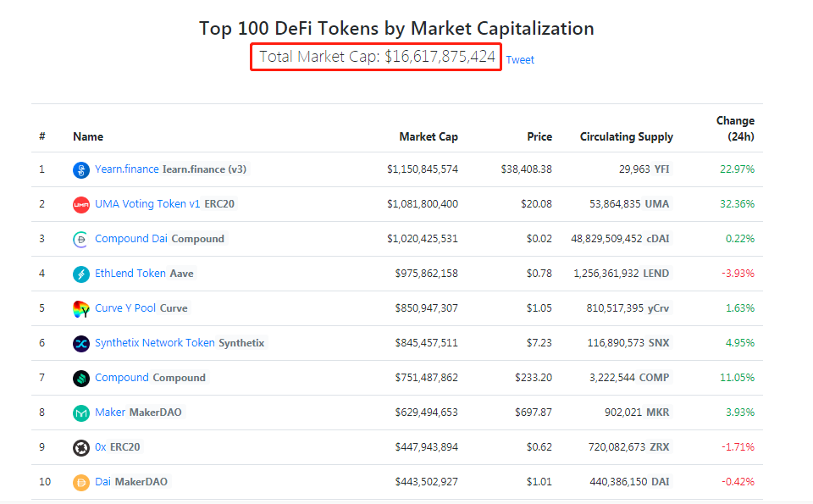Click the UMA red logo icon

pyautogui.click(x=80, y=204)
